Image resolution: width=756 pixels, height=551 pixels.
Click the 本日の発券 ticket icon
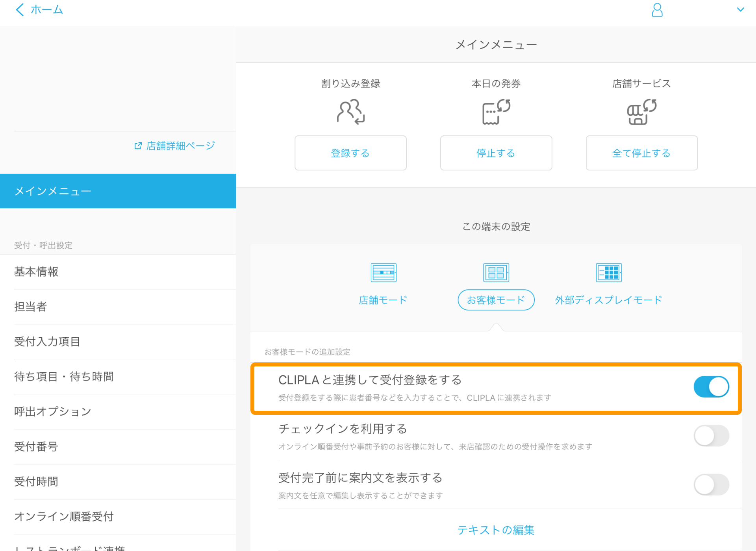pos(496,112)
